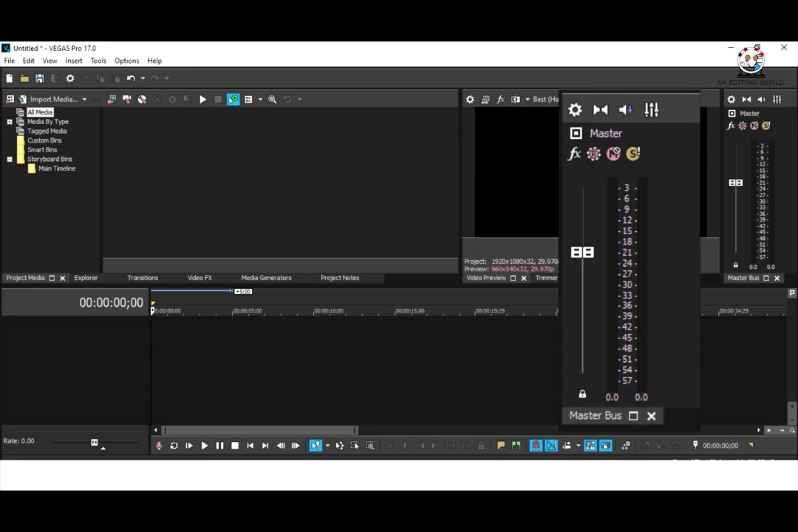This screenshot has height=532, width=798.
Task: Click the Import Media... button
Action: click(x=48, y=99)
